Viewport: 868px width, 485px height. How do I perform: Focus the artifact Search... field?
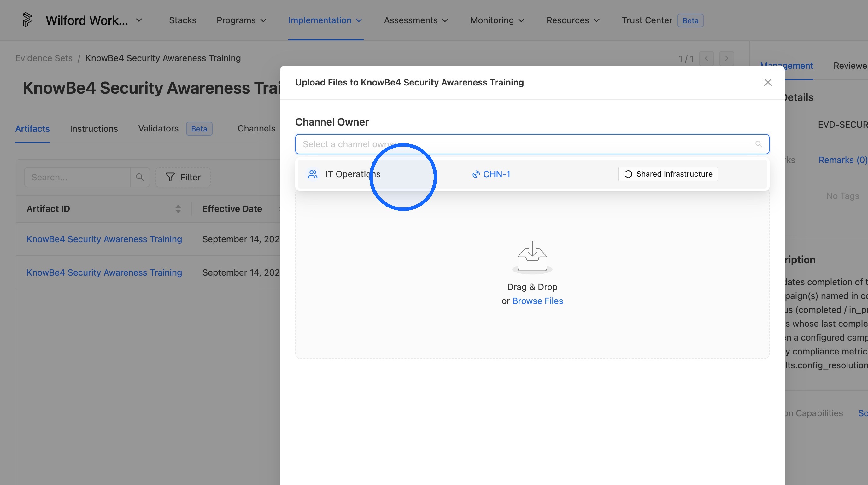[77, 177]
